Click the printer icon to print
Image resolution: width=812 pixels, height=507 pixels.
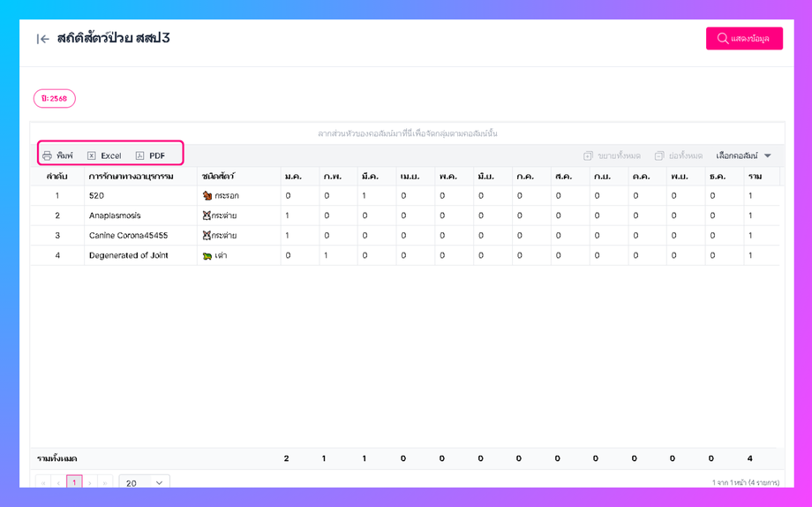[x=48, y=156]
